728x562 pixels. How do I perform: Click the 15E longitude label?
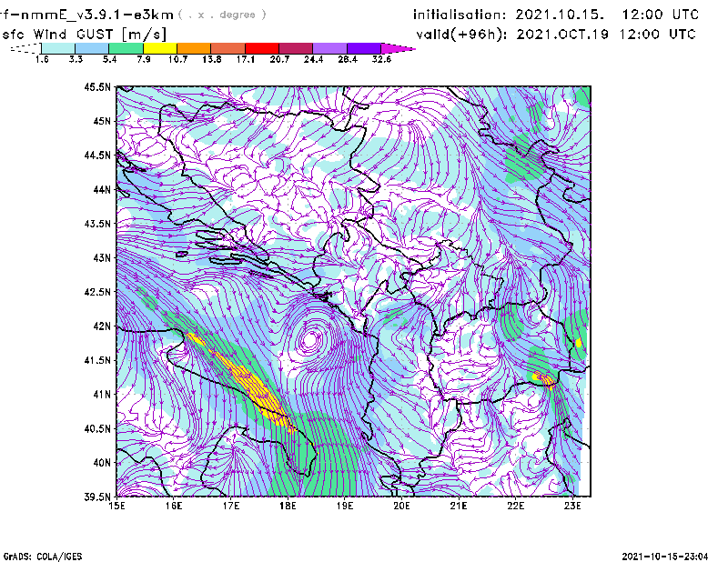116,506
